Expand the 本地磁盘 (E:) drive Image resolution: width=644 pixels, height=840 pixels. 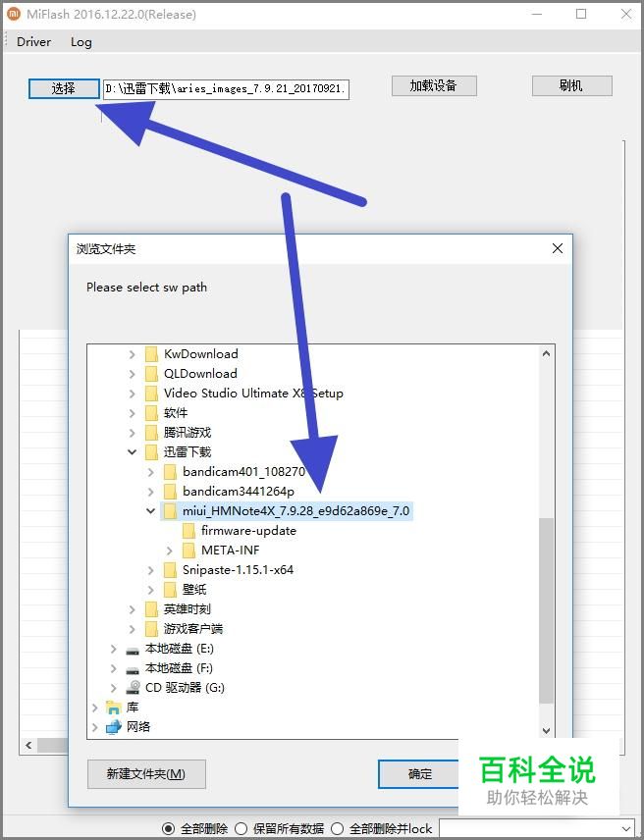click(113, 649)
